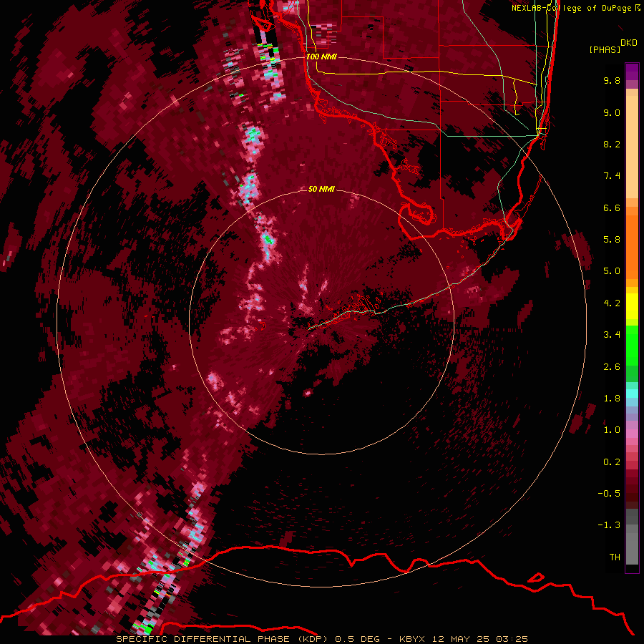Select the 3.4 value on the scale
The height and width of the screenshot is (644, 644).
pos(612,335)
